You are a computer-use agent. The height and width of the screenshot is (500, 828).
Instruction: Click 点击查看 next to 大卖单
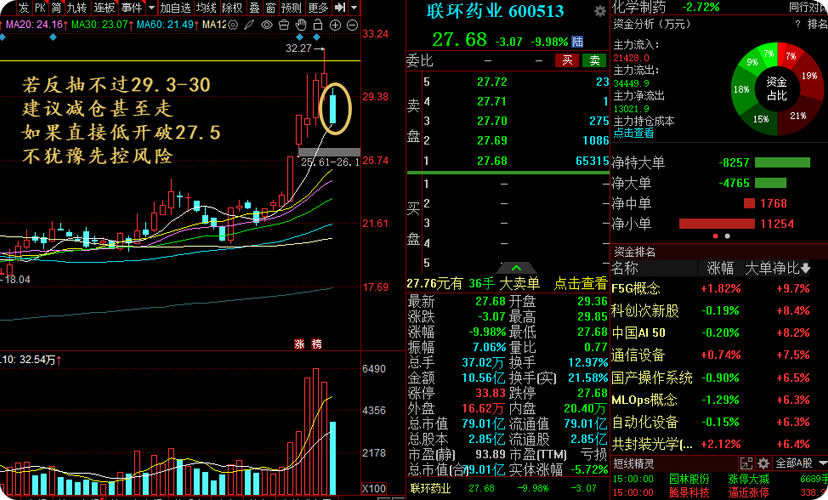(x=580, y=284)
